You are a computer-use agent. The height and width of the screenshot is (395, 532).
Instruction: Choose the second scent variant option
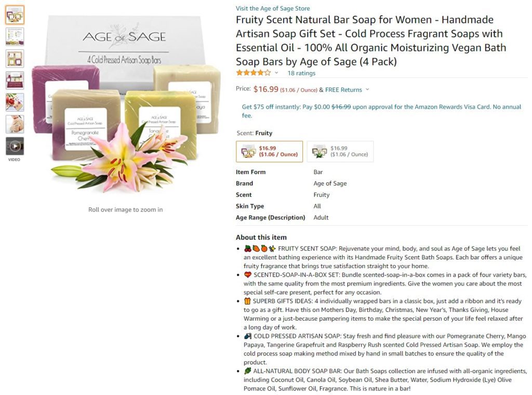pos(340,151)
